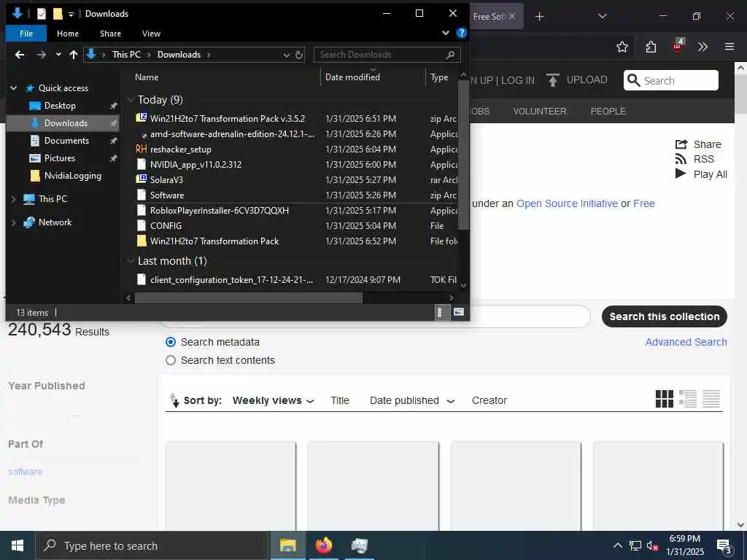Click the Up one level arrow

pos(74,55)
